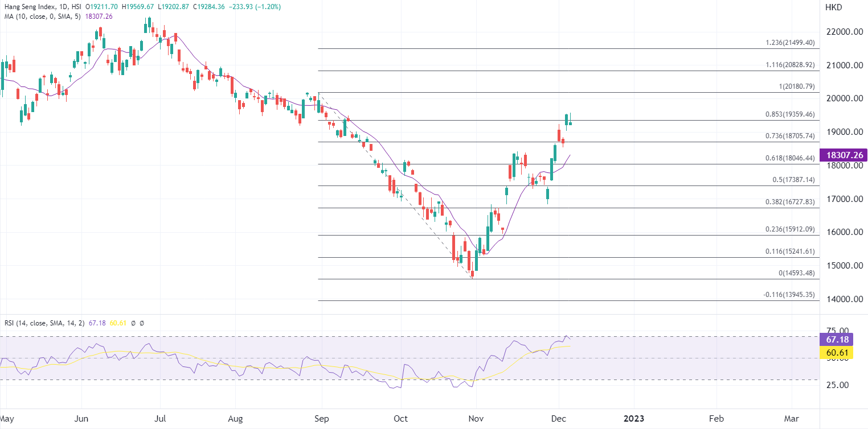Select the 0.116(15241.61) Fibonacci level label

tap(791, 251)
